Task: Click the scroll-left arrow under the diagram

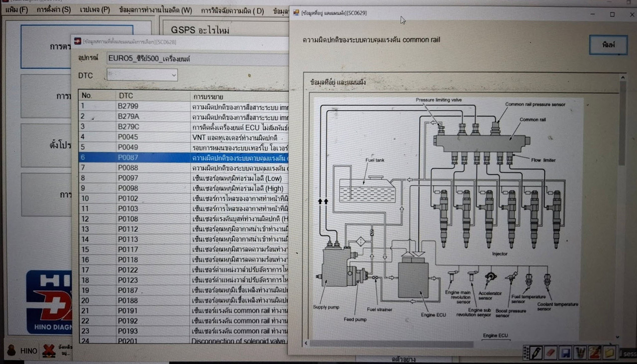Action: click(306, 344)
